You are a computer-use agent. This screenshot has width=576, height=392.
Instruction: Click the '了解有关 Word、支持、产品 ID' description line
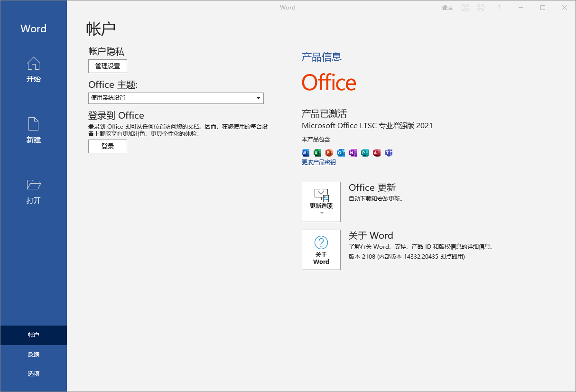click(422, 247)
